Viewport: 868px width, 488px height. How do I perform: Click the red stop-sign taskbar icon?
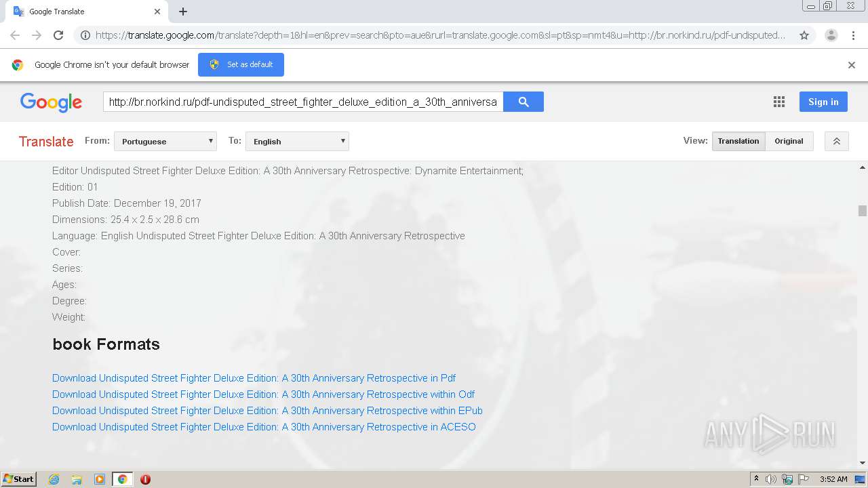click(145, 479)
